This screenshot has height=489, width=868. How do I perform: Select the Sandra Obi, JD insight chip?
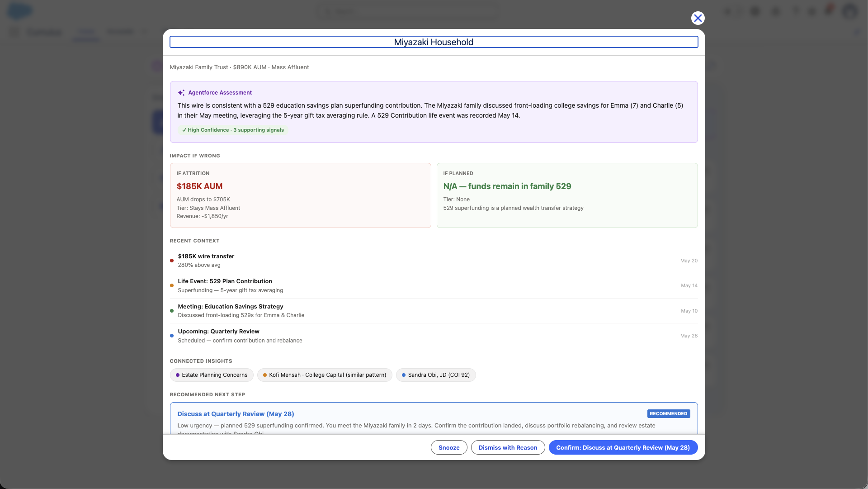pyautogui.click(x=436, y=375)
